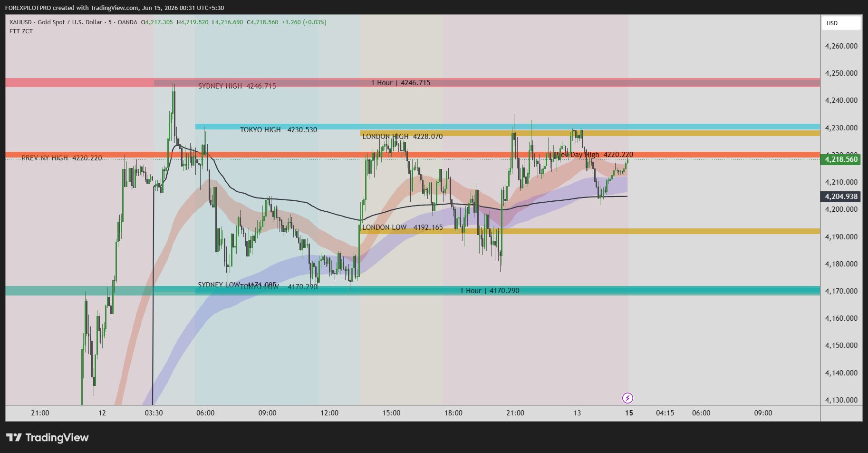Viewport: 868px width, 453px height.
Task: Click the 18:00 time axis label
Action: [453, 413]
